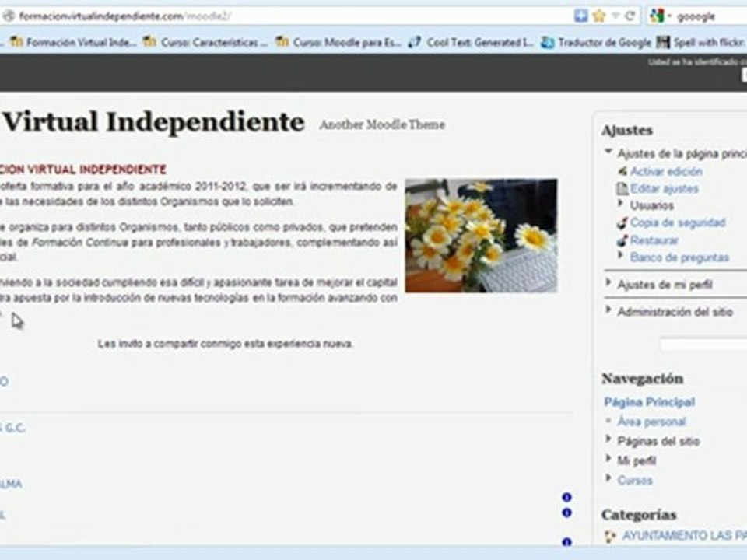Click the category icon beside AYUNTAMIENTO
747x560 pixels.
pos(610,537)
